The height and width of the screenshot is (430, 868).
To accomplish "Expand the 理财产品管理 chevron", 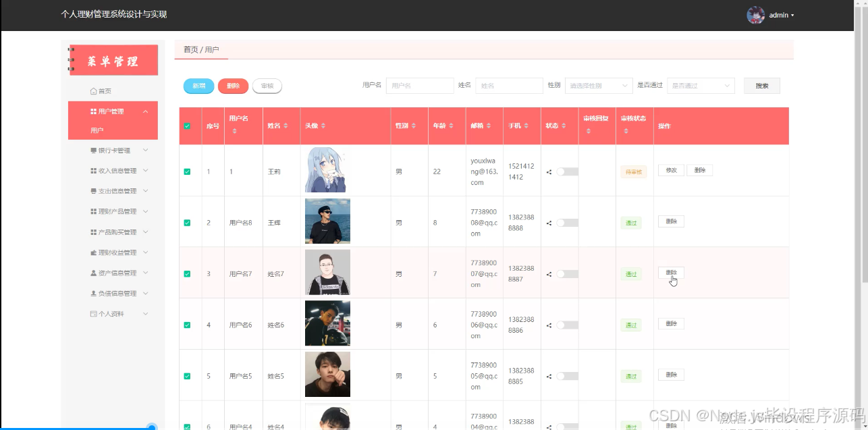I will [x=146, y=211].
